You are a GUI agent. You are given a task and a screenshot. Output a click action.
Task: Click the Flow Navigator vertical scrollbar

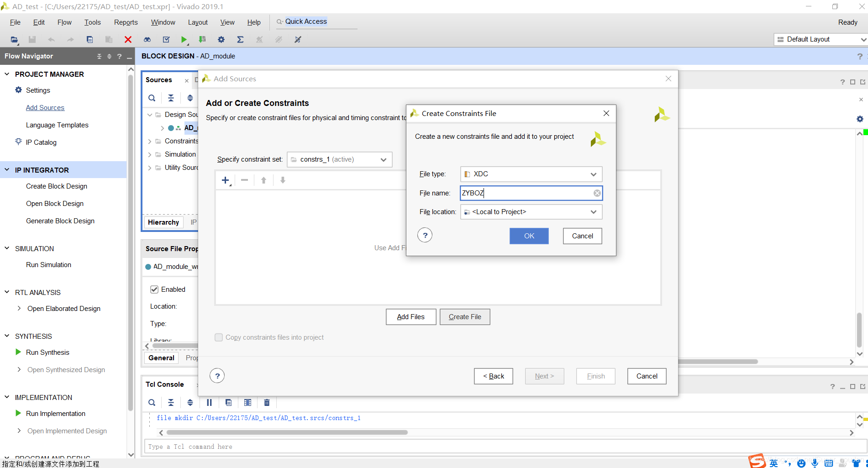[131, 242]
